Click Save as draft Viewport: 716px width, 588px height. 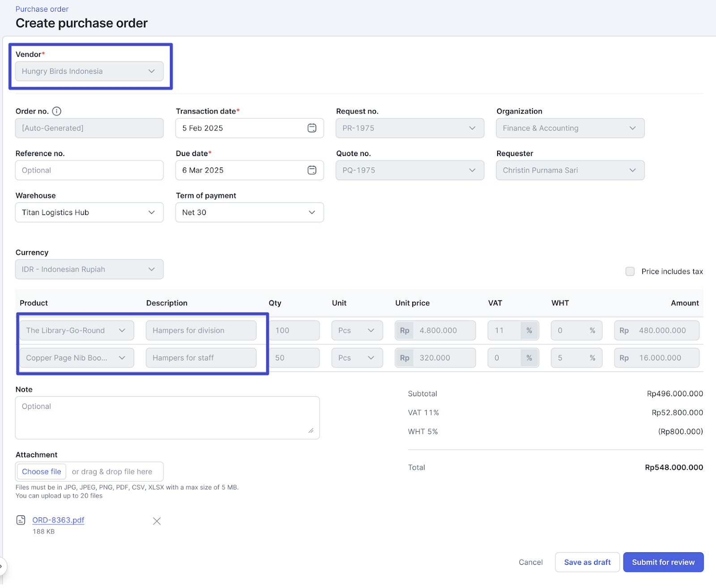point(587,562)
